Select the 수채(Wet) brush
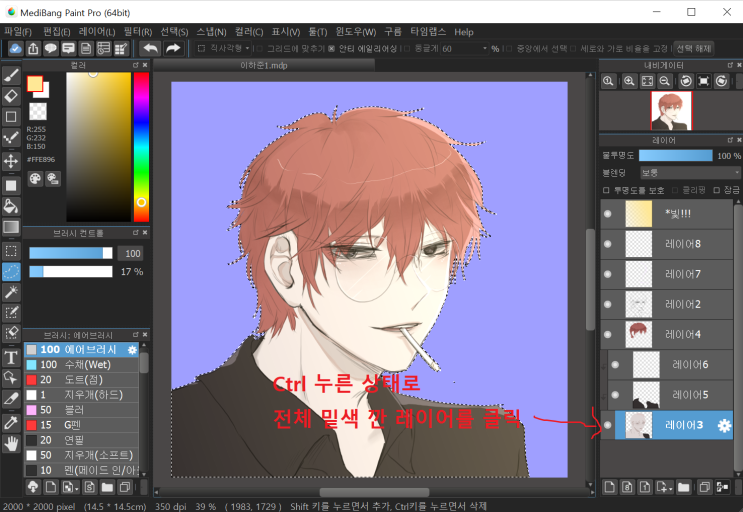Screen dimensions: 743x512 pos(82,365)
